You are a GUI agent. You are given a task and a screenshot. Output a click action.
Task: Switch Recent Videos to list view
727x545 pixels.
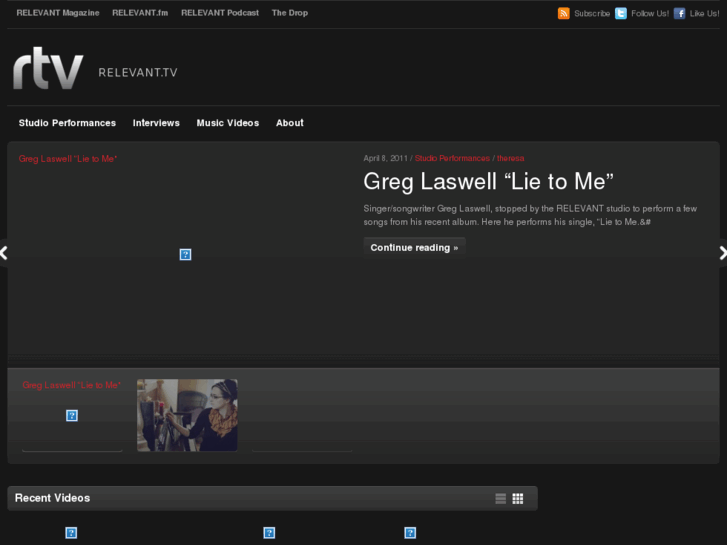coord(501,499)
